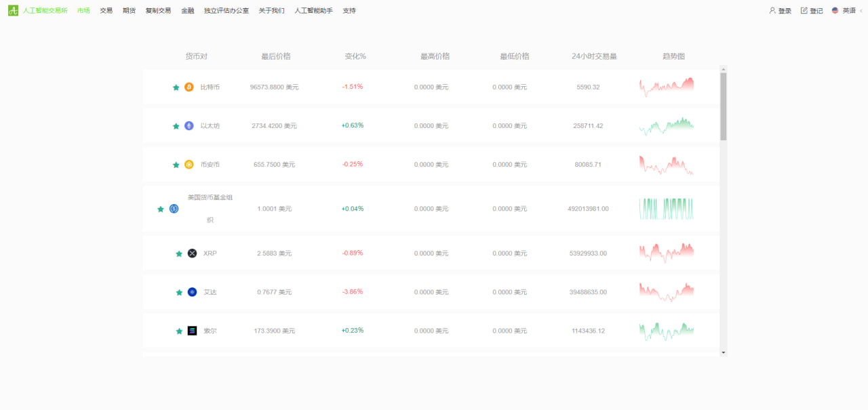
Task: Open the 索尔 trend chart thumbnail
Action: point(667,331)
